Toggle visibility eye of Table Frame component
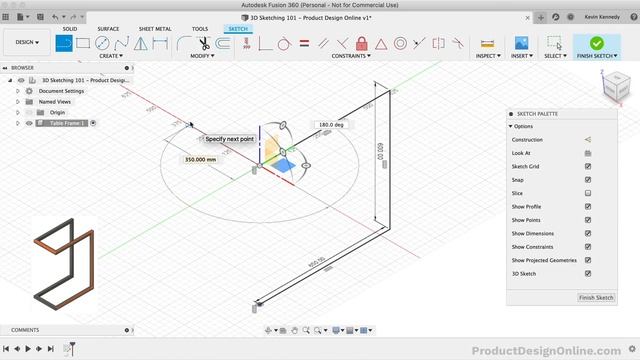The image size is (640, 360). pos(29,123)
